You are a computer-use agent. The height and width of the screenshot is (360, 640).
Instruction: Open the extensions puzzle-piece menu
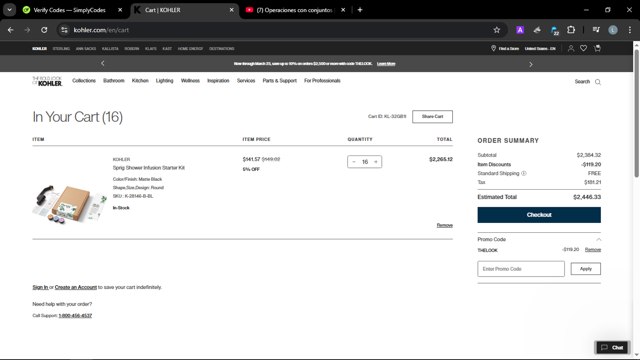point(571,30)
